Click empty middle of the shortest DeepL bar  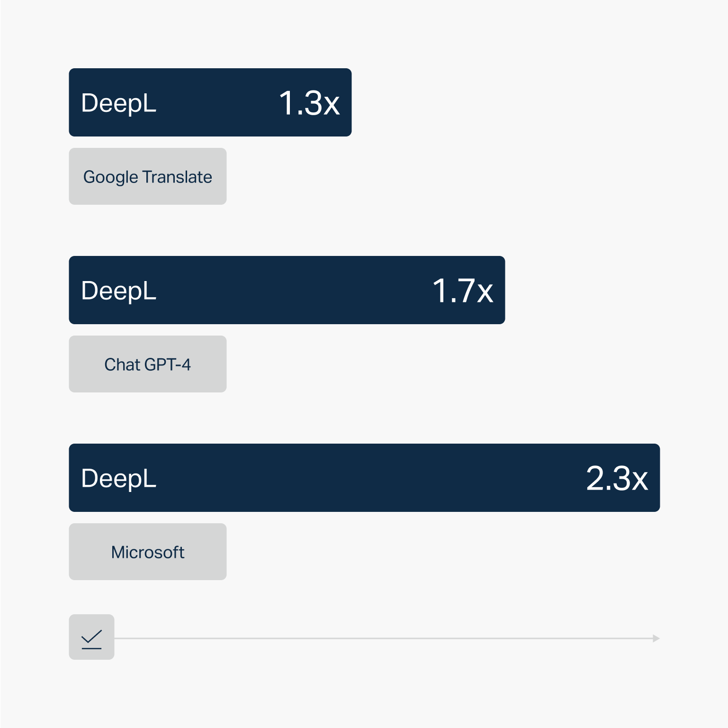coord(218,103)
